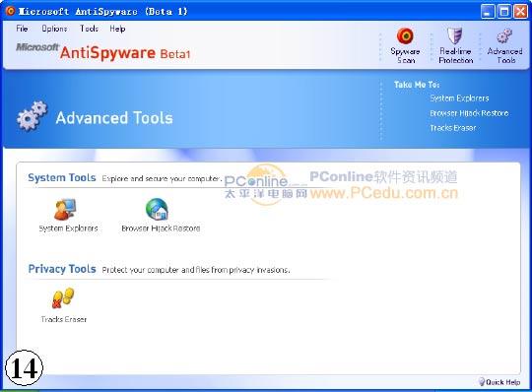The width and height of the screenshot is (532, 392).
Task: Click the System Tools section heading
Action: click(x=62, y=177)
